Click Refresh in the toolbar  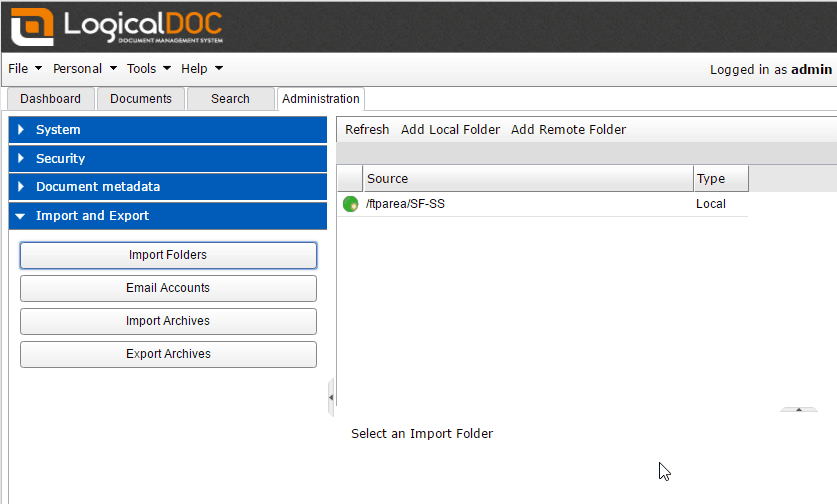tap(367, 130)
